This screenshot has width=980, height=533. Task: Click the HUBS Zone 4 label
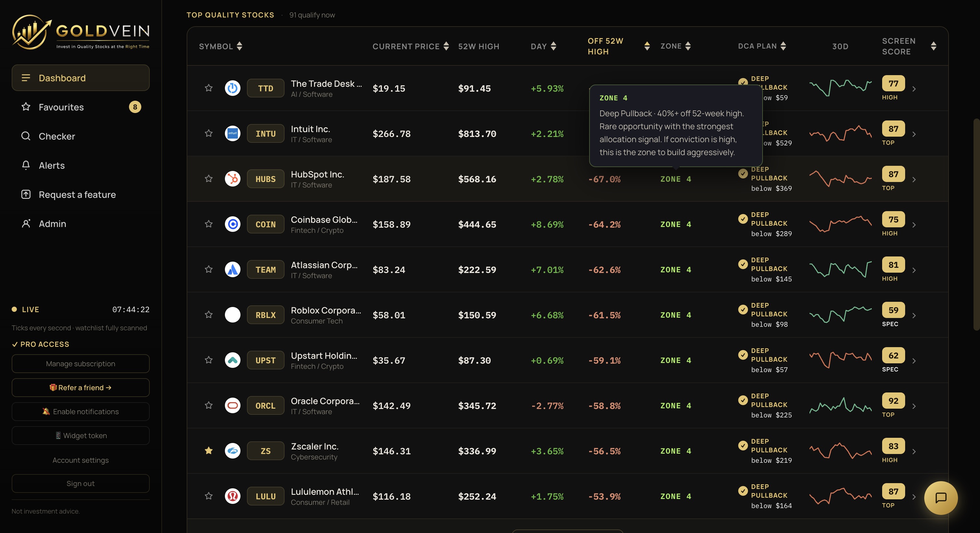coord(675,179)
